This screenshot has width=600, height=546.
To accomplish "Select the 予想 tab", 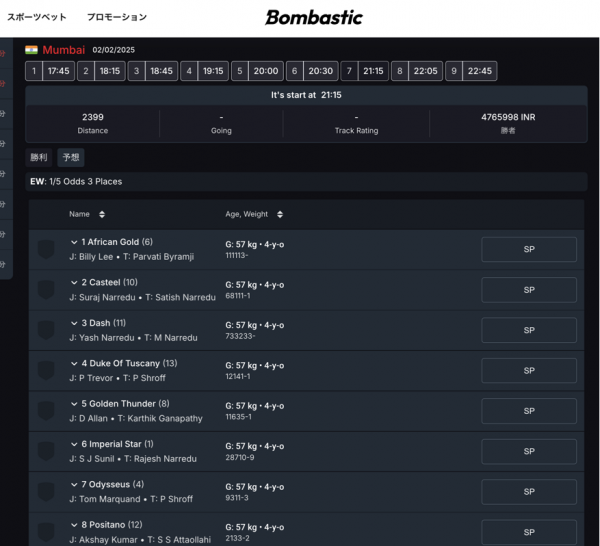I will 71,157.
